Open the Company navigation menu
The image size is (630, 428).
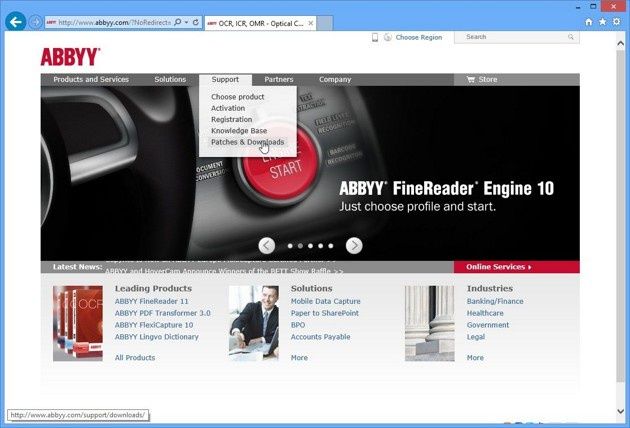coord(335,80)
